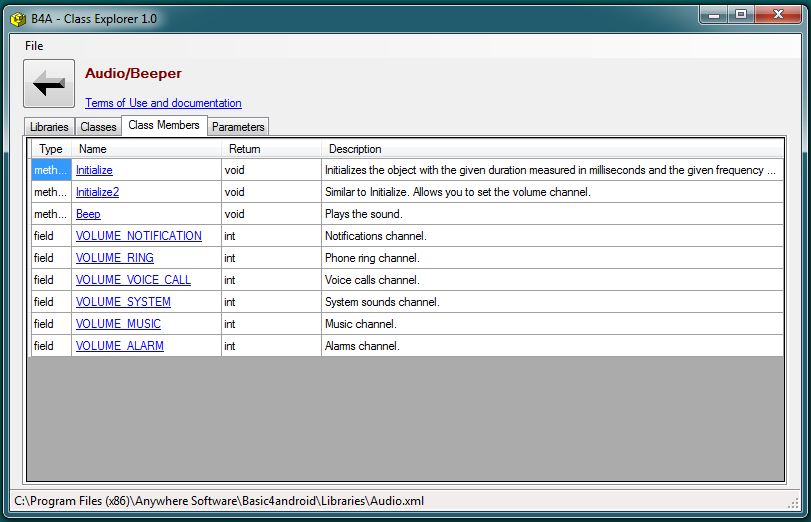Click 'field' type cell of VOLUME_RING row

pyautogui.click(x=51, y=258)
